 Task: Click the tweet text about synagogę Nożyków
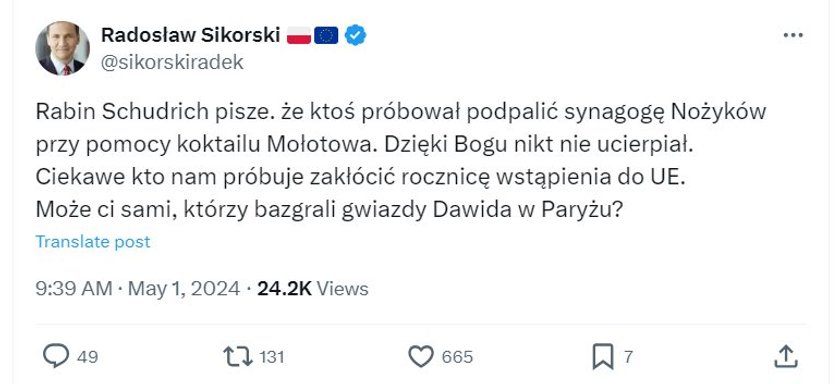(x=401, y=161)
